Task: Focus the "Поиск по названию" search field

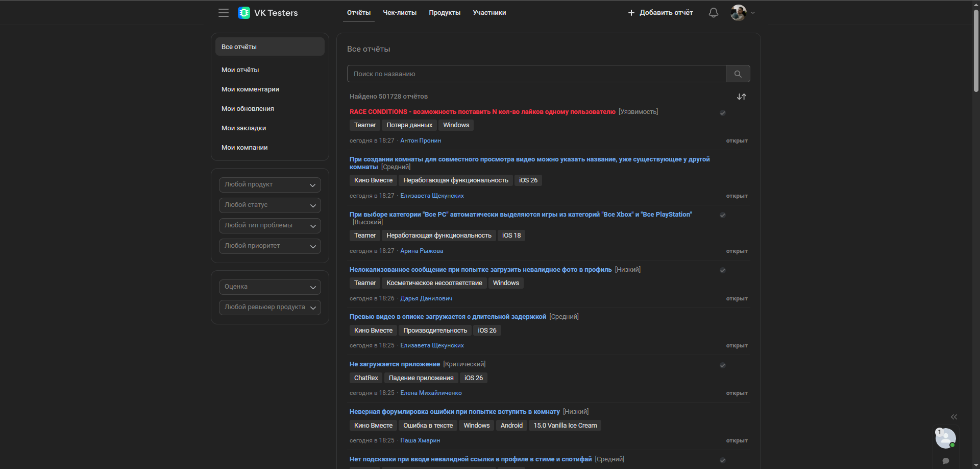Action: pos(536,74)
